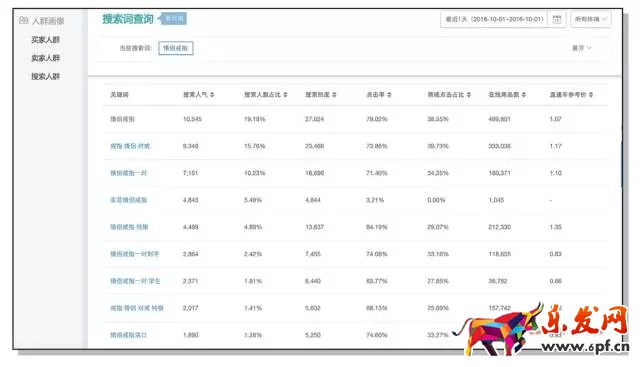Click the blue tag beside 搜索词查询 title
The height and width of the screenshot is (367, 640).
173,18
